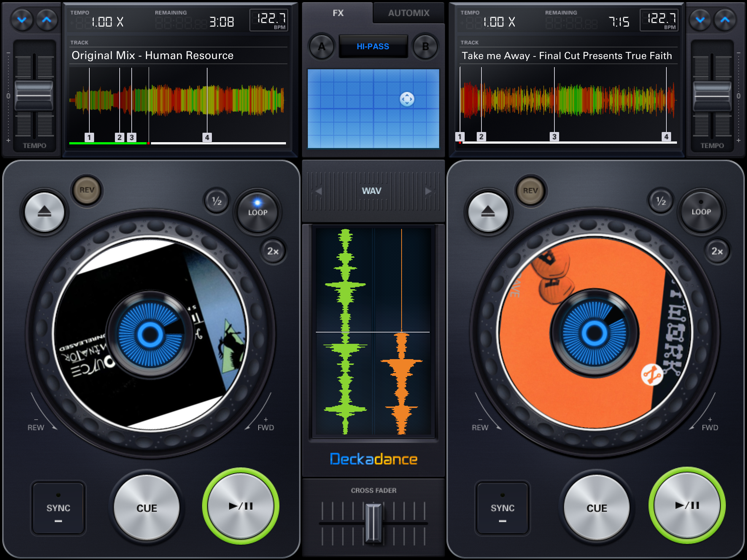This screenshot has width=747, height=560.
Task: Hit the CUE button on left deck
Action: point(147,508)
